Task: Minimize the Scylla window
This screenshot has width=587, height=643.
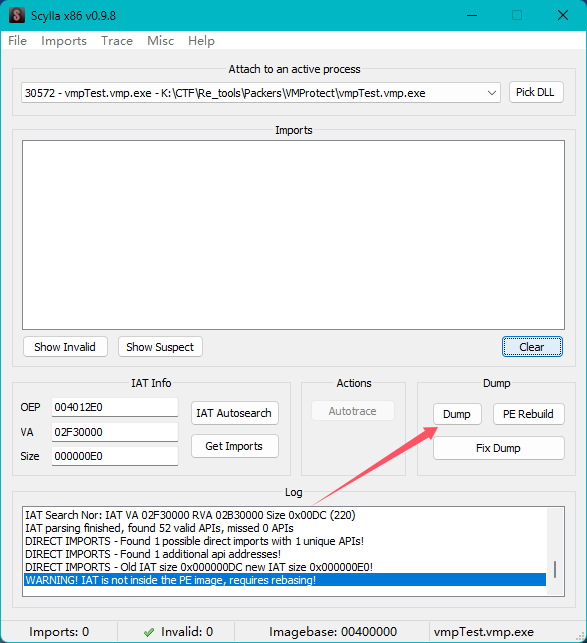Action: (x=472, y=16)
